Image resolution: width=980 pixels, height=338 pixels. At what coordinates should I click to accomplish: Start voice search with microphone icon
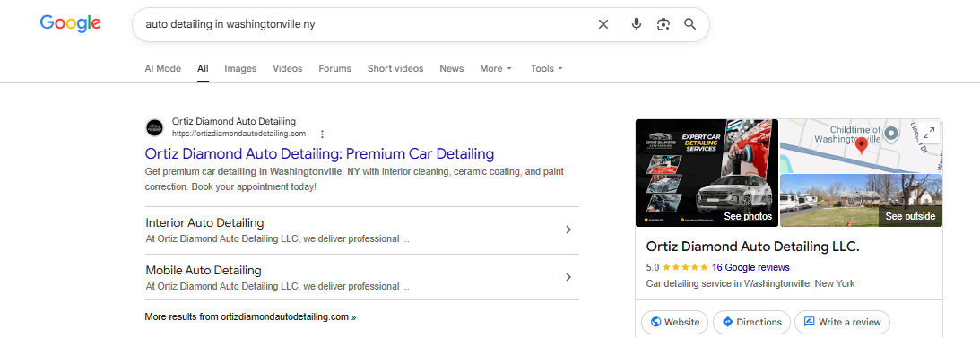637,24
